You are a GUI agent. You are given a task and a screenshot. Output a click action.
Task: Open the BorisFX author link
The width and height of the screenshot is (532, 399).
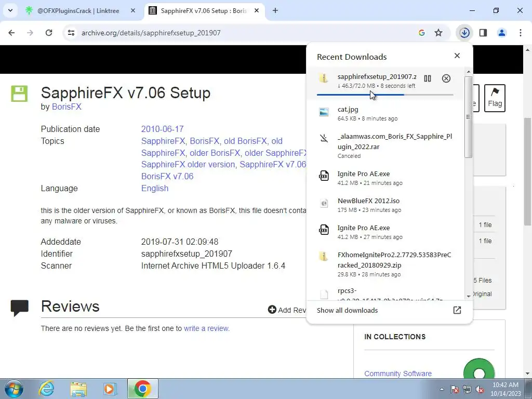[66, 107]
